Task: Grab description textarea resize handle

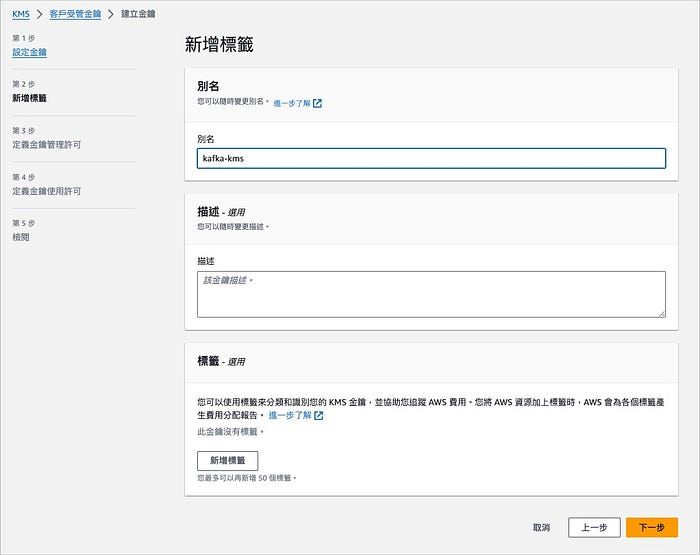Action: coord(662,314)
